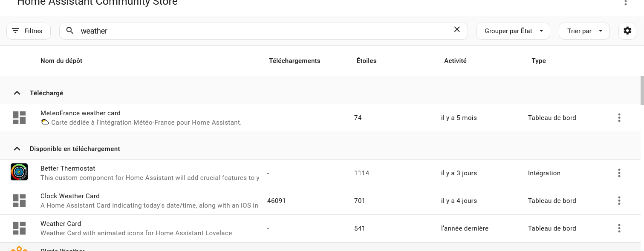Viewport: 644px width, 251px height.
Task: Click the search magnifier icon
Action: (x=70, y=31)
